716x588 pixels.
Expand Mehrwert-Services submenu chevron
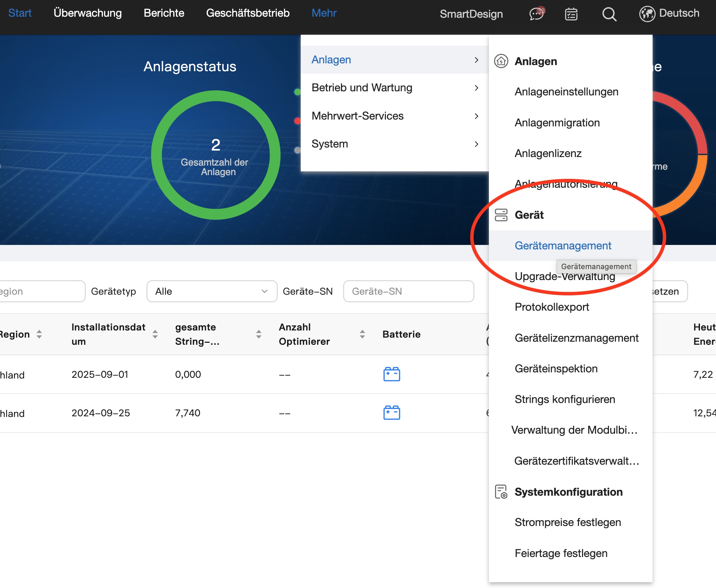pos(477,116)
